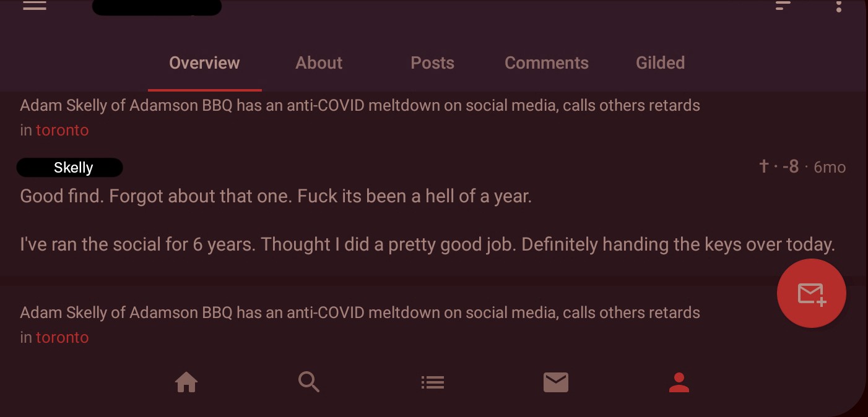The image size is (868, 417).
Task: Open the hamburger navigation menu
Action: [x=35, y=5]
